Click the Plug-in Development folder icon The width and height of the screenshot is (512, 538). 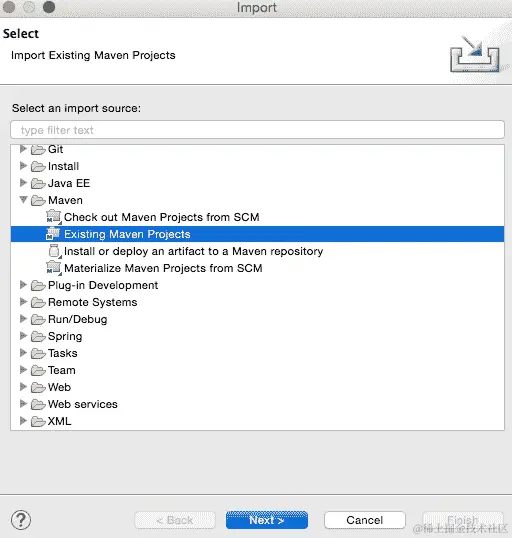pos(38,285)
